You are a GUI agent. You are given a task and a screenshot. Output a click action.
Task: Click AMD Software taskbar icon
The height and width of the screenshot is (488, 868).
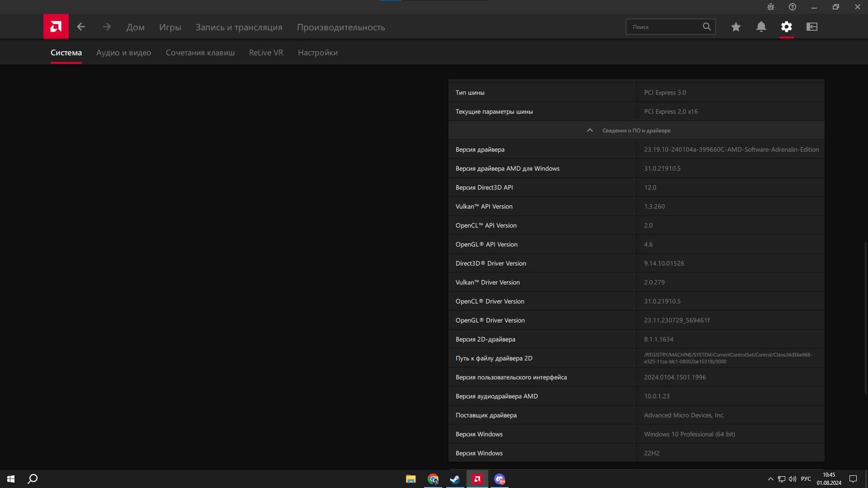(x=477, y=479)
